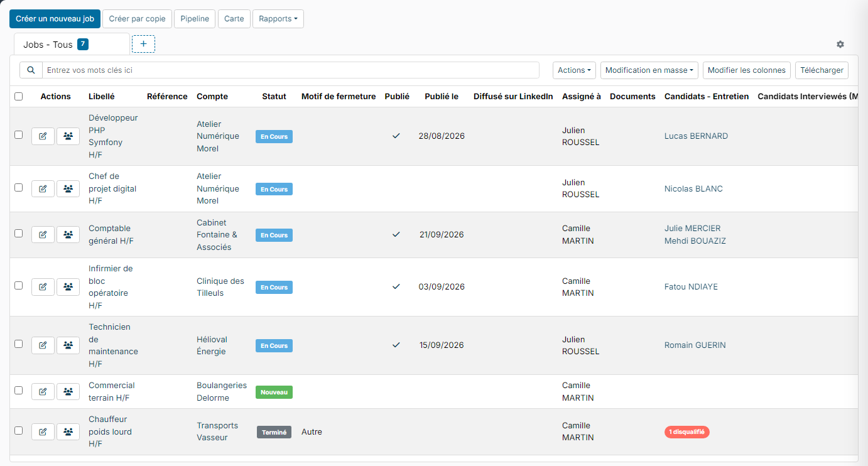The height and width of the screenshot is (466, 868).
Task: Click the 1 disqualifié badge
Action: point(687,432)
